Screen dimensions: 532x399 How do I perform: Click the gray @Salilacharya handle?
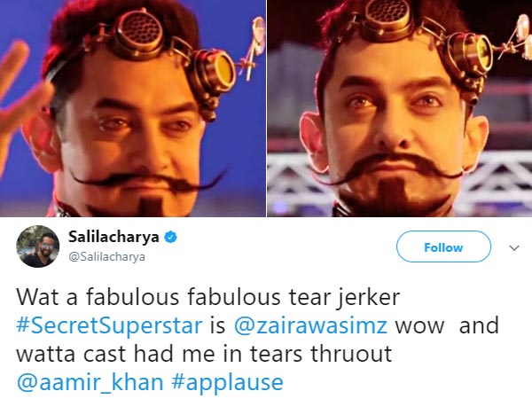click(x=107, y=257)
